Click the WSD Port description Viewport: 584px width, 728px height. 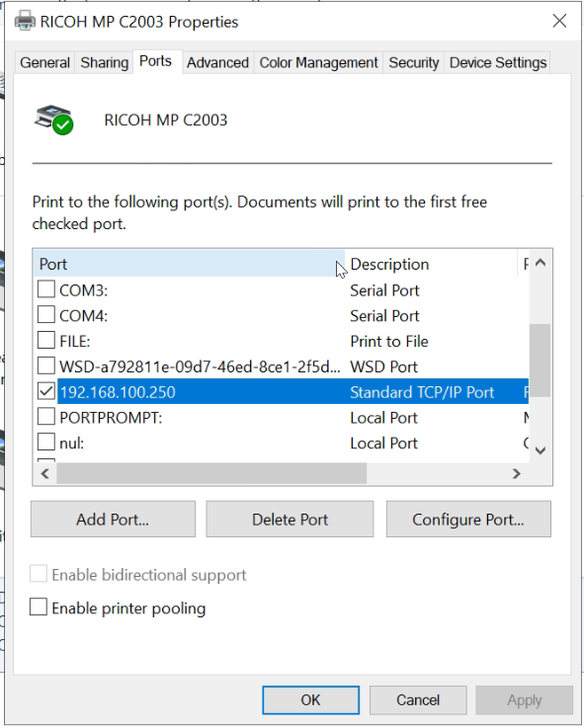coord(384,366)
